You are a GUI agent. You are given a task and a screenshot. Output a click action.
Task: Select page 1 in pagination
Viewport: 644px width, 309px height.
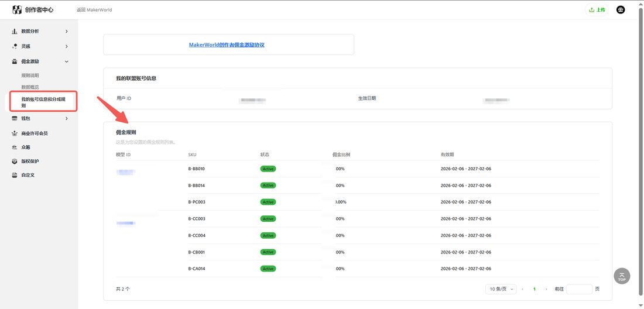pyautogui.click(x=535, y=289)
